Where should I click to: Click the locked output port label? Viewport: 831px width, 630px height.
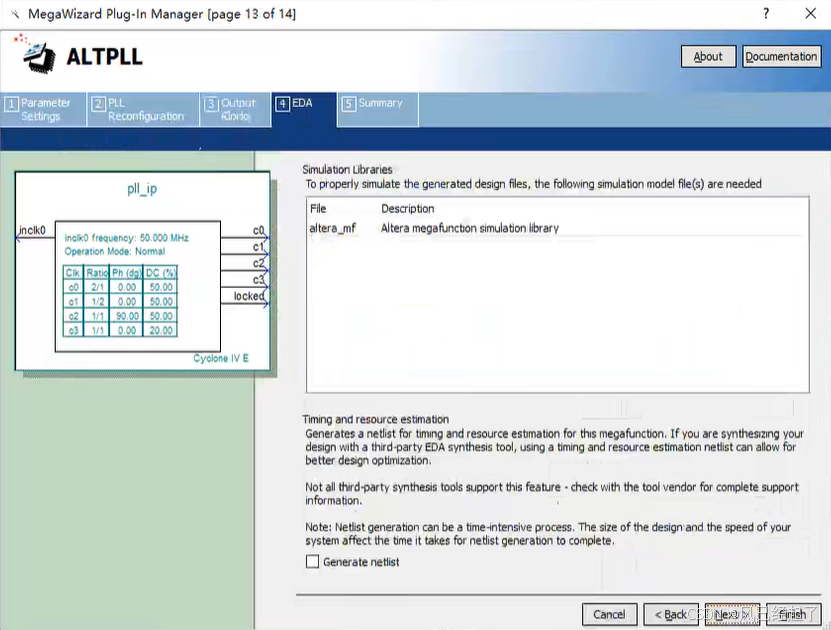(x=249, y=296)
